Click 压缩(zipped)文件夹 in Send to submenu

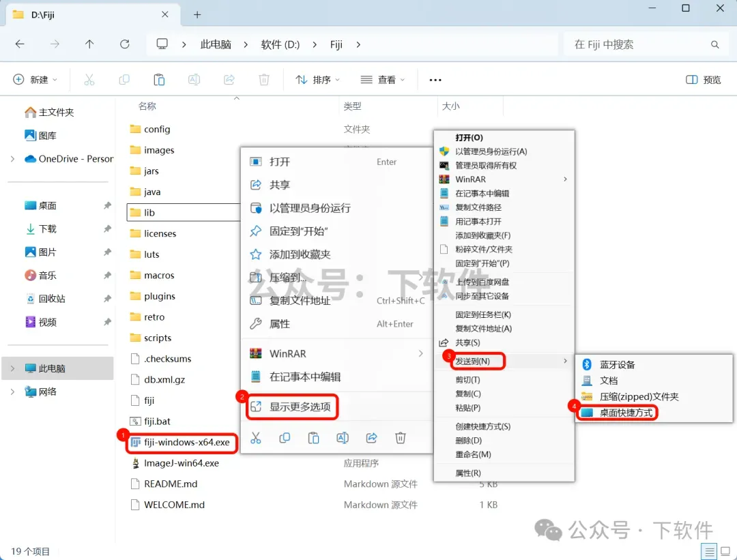coord(653,396)
